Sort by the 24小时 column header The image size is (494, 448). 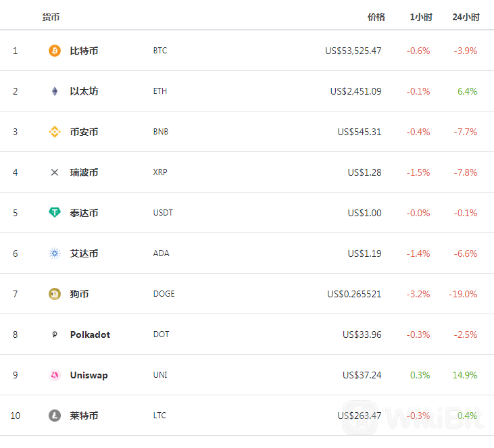click(466, 17)
